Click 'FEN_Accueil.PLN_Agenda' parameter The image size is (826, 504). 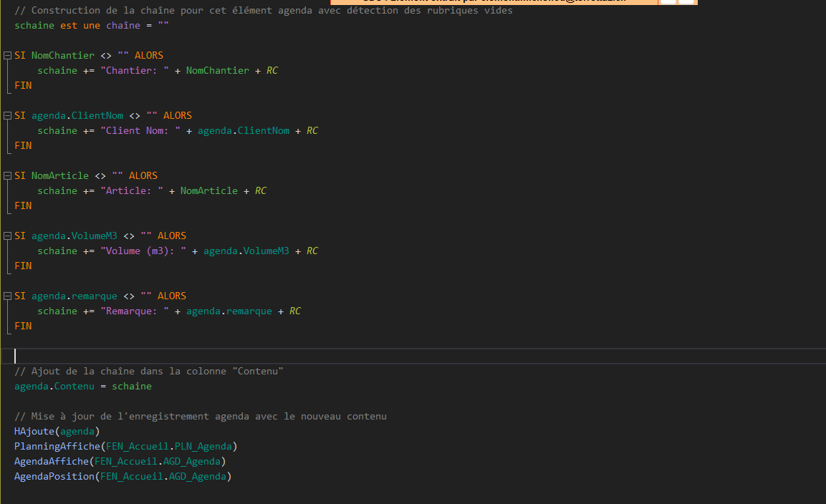pyautogui.click(x=169, y=446)
